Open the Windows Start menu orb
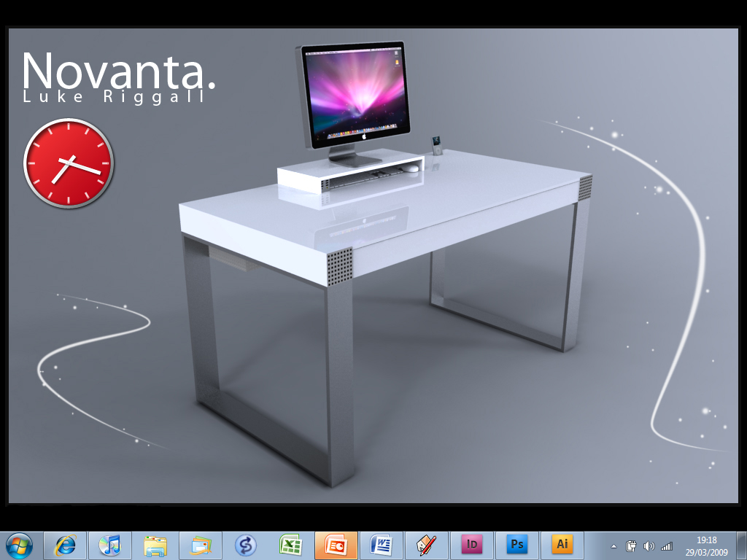Image resolution: width=747 pixels, height=560 pixels. 20,545
